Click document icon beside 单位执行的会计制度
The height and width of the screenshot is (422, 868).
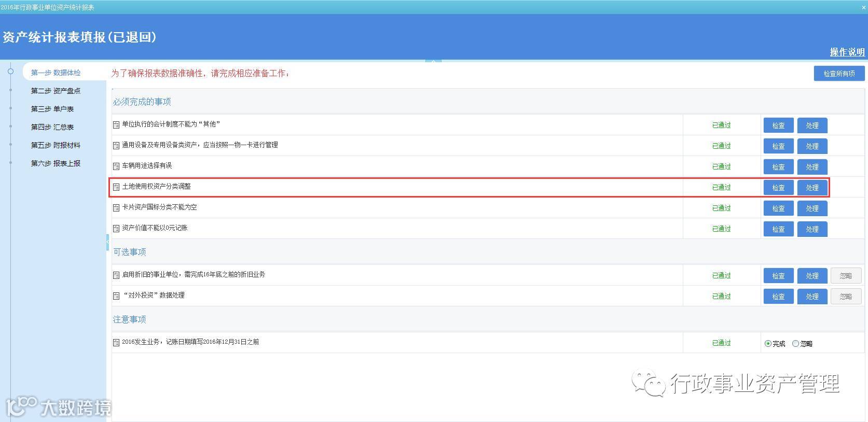pyautogui.click(x=116, y=125)
